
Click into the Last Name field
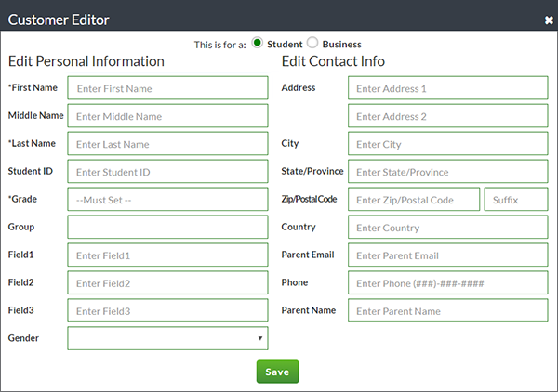[x=167, y=144]
